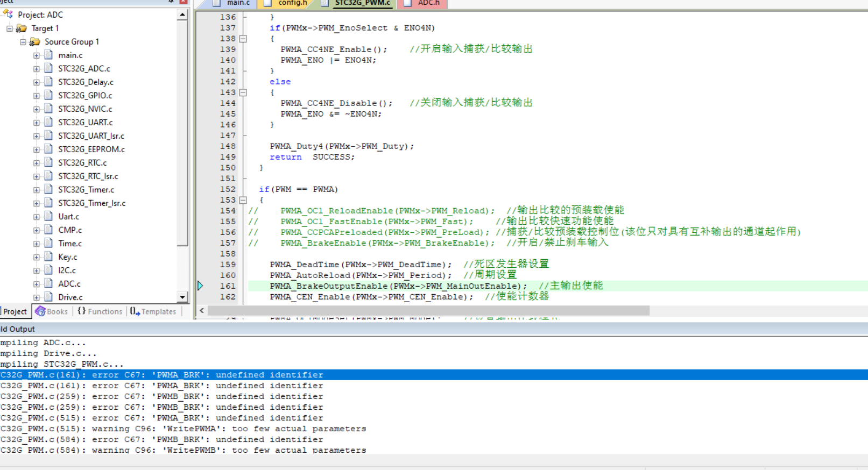Collapse the else block at line 143

pyautogui.click(x=243, y=92)
